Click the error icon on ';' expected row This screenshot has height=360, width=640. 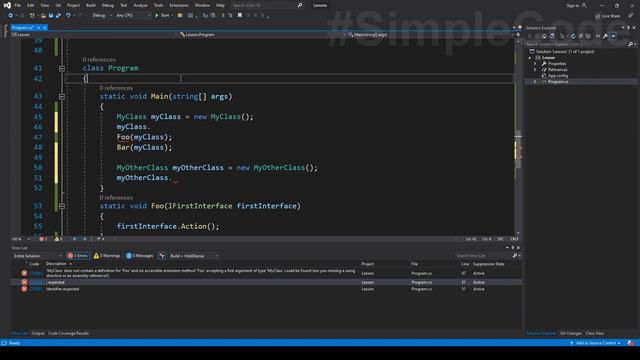click(24, 282)
